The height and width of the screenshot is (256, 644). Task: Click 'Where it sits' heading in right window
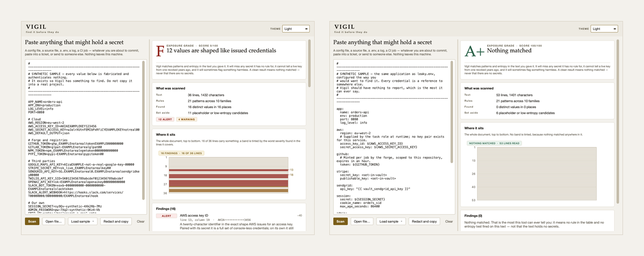pos(474,128)
